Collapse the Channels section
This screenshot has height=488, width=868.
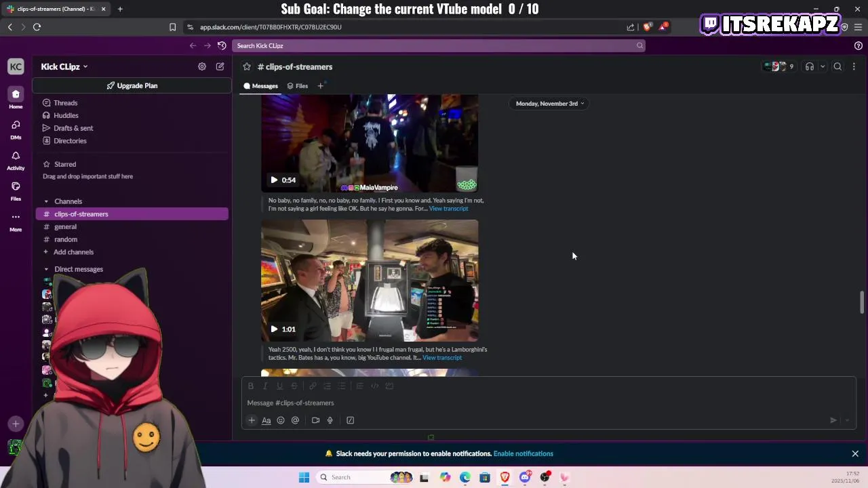[46, 201]
